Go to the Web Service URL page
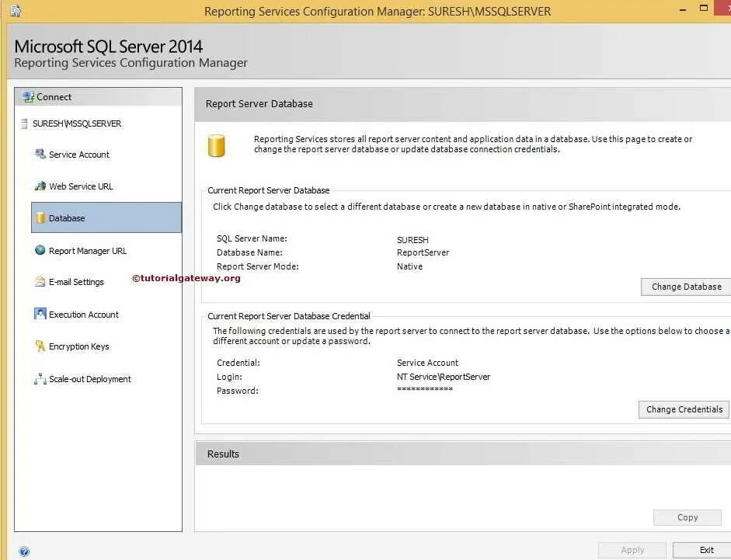 (81, 186)
